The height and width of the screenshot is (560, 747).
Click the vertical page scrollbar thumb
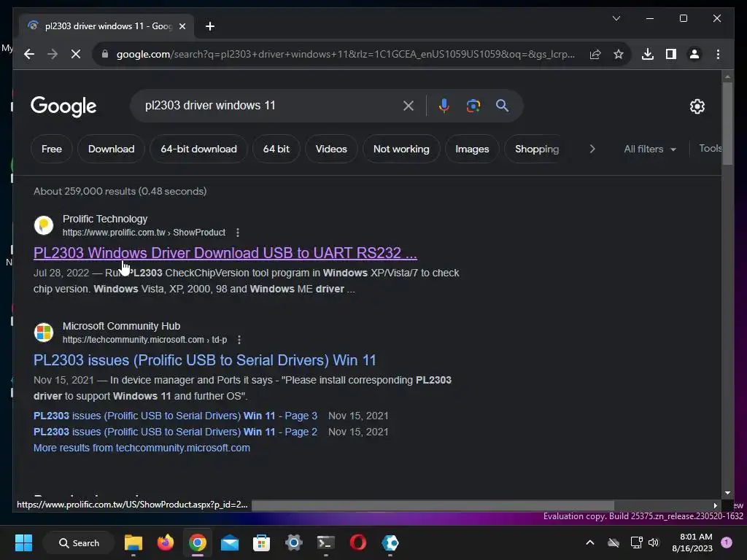(727, 124)
